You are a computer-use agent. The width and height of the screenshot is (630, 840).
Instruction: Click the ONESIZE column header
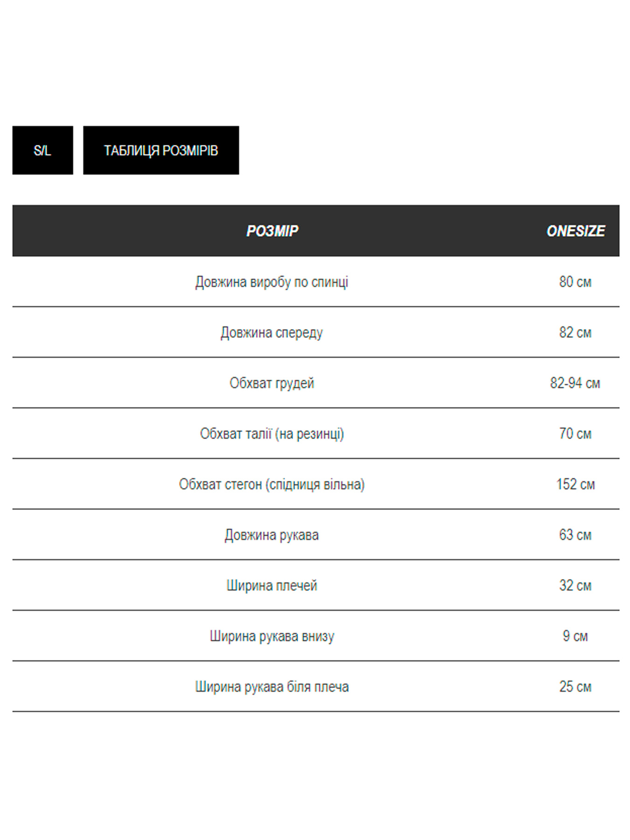pos(575,231)
